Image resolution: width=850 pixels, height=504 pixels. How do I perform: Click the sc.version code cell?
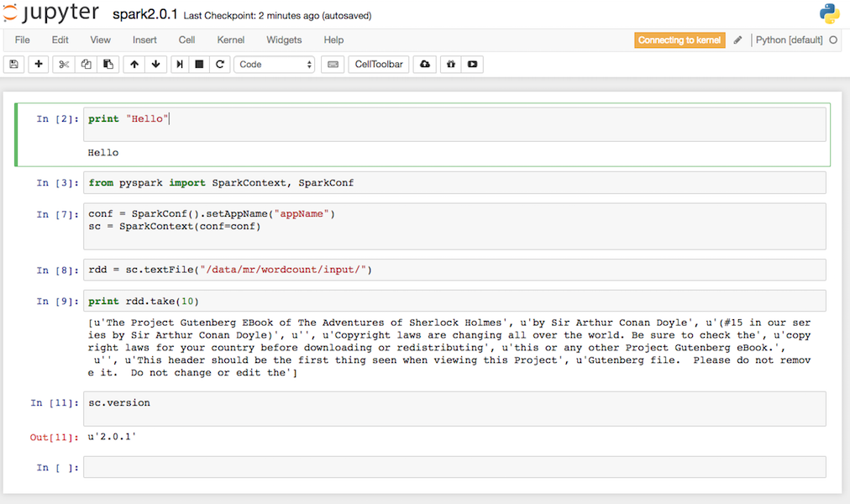click(x=454, y=409)
